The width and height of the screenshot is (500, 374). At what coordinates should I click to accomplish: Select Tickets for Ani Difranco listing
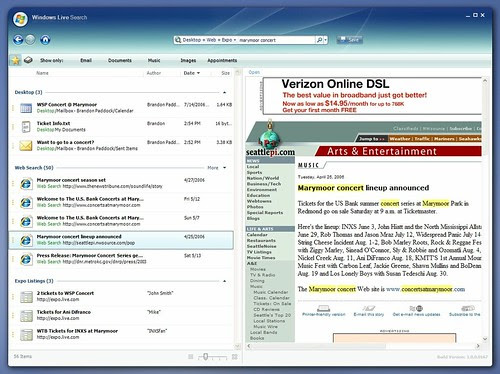pyautogui.click(x=122, y=316)
